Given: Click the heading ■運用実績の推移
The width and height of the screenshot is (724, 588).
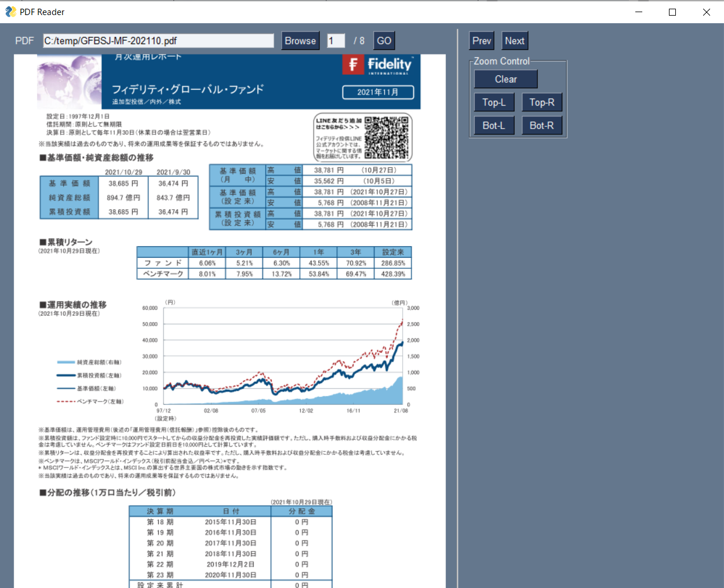Looking at the screenshot, I should [73, 305].
